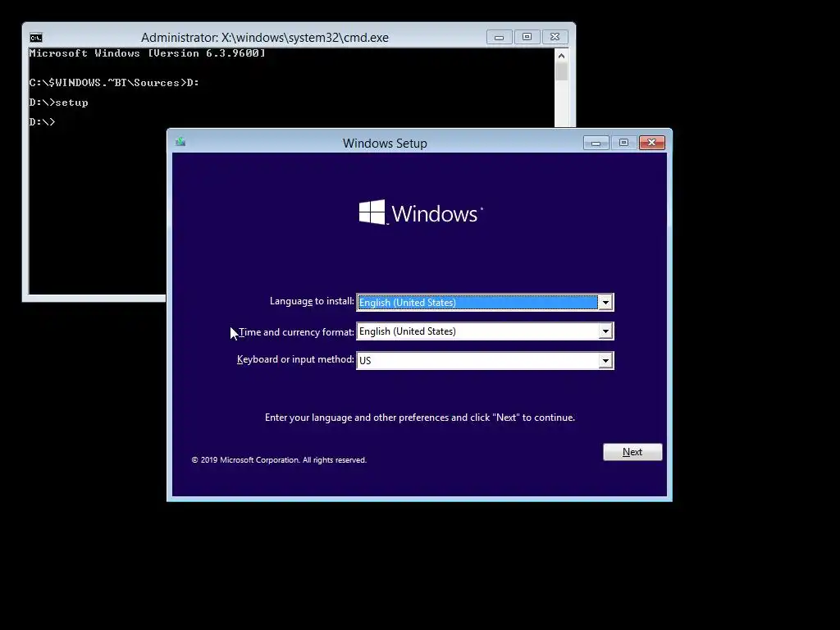Maximize the cmd.exe window

click(x=527, y=37)
